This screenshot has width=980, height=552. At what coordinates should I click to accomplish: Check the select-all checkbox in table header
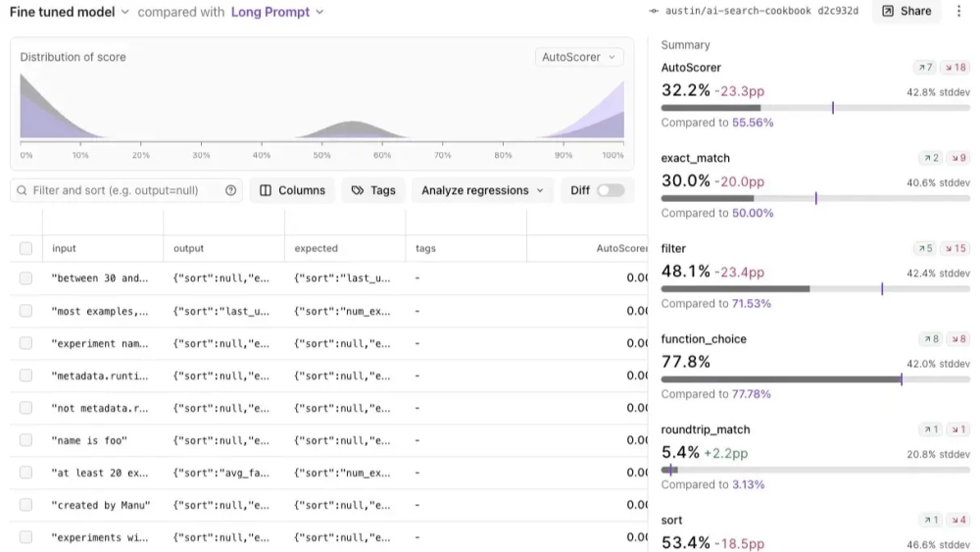25,248
